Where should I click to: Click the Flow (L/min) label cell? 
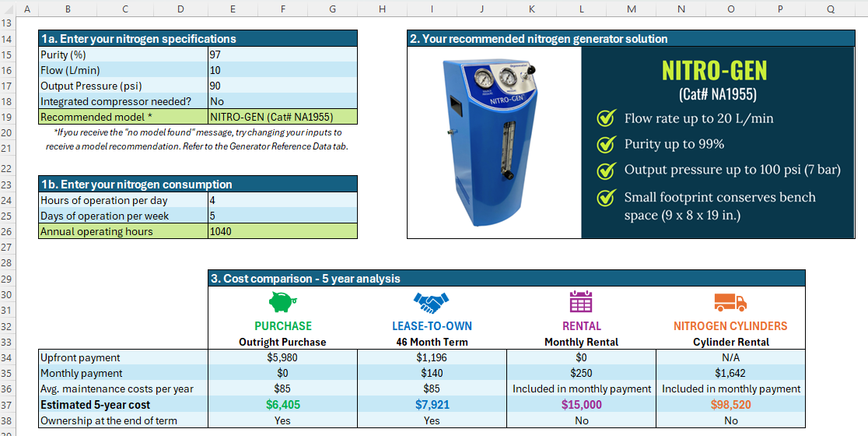[x=124, y=70]
